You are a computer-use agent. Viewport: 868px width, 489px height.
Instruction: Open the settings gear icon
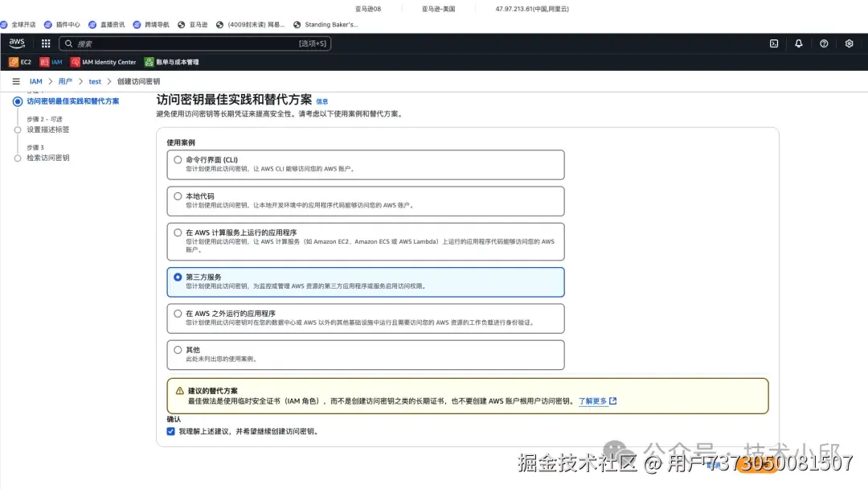tap(850, 43)
